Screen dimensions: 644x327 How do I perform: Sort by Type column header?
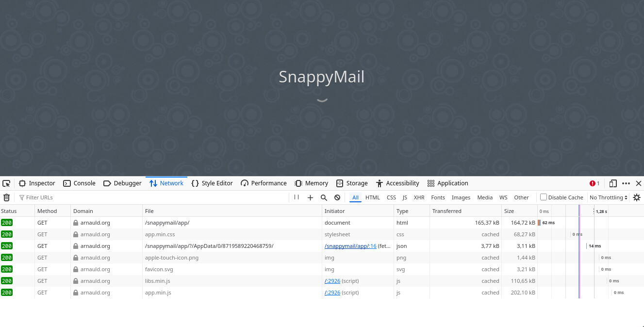[x=412, y=211]
